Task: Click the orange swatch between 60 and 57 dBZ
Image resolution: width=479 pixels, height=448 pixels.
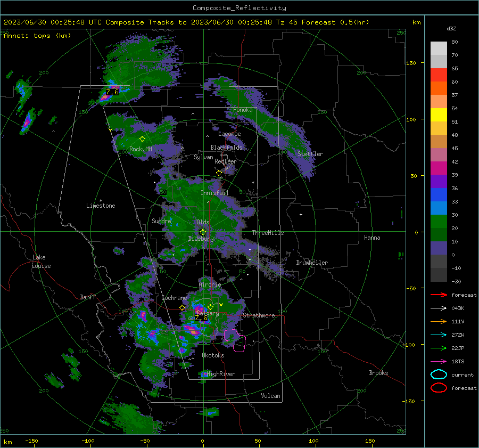Action: click(439, 88)
